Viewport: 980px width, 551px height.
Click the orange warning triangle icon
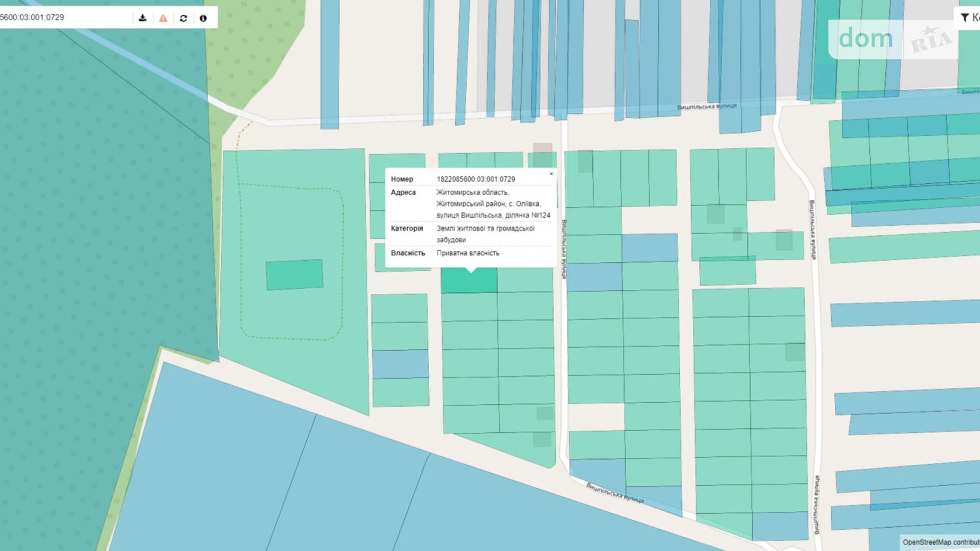(x=163, y=18)
